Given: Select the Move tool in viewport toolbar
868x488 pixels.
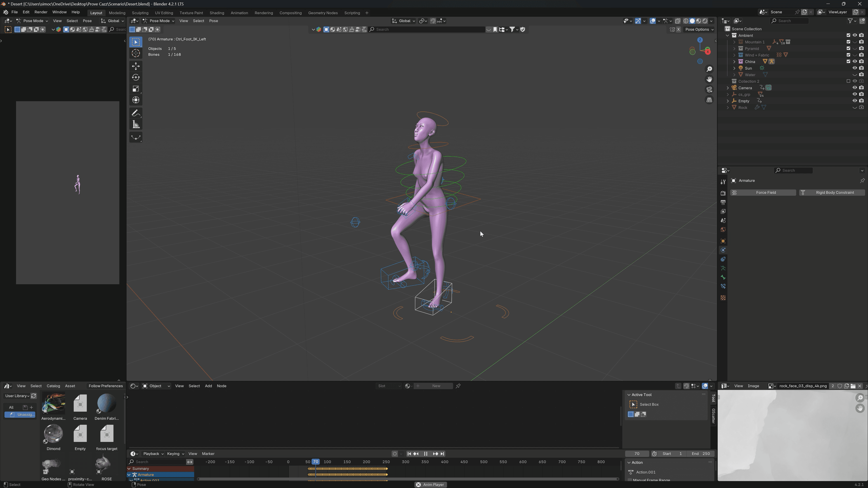Looking at the screenshot, I should coord(136,66).
